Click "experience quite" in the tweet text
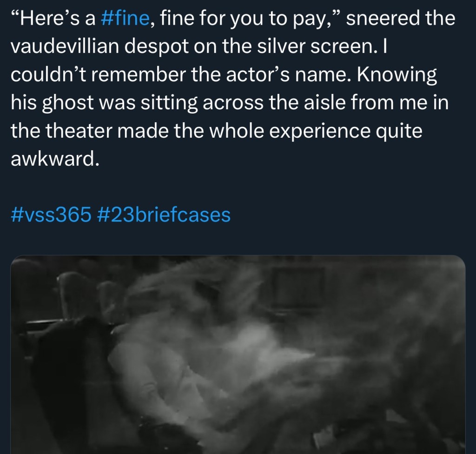Viewport: 476px width, 454px height. 346,131
